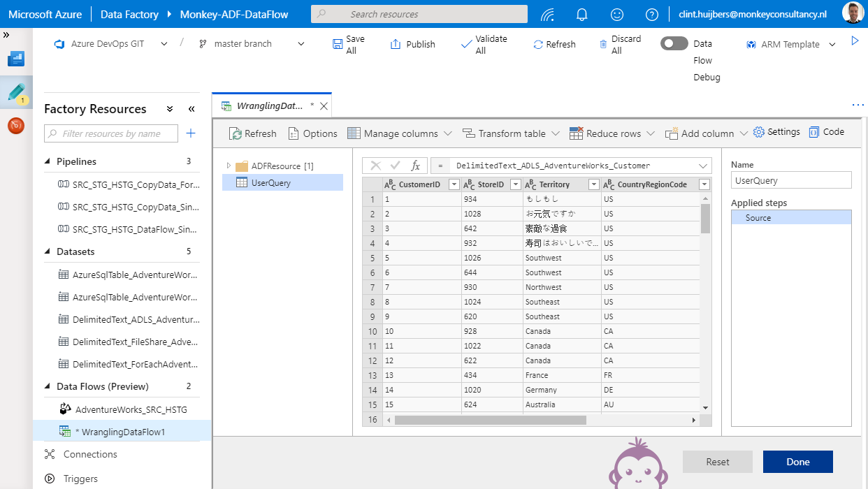Viewport: 868px width, 489px height.
Task: Close the WranglingDataFlow tab
Action: 324,106
